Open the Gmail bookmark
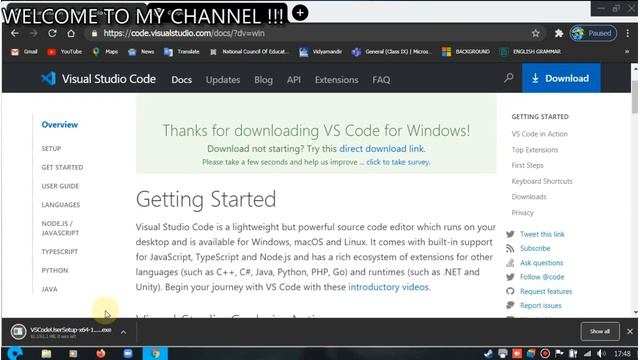 (x=24, y=52)
